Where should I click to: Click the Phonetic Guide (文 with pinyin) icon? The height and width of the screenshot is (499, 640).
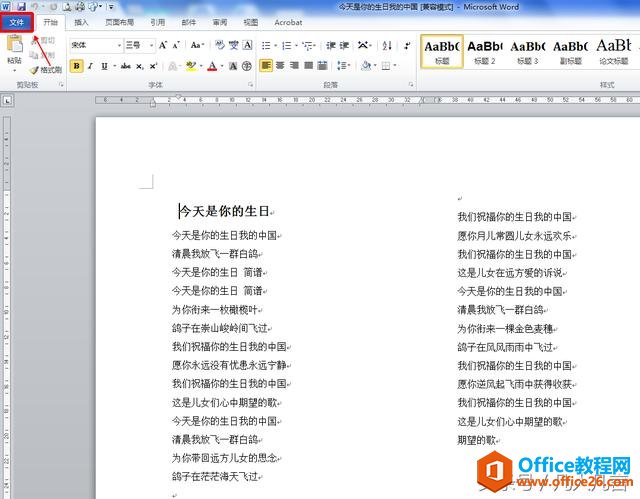(233, 45)
